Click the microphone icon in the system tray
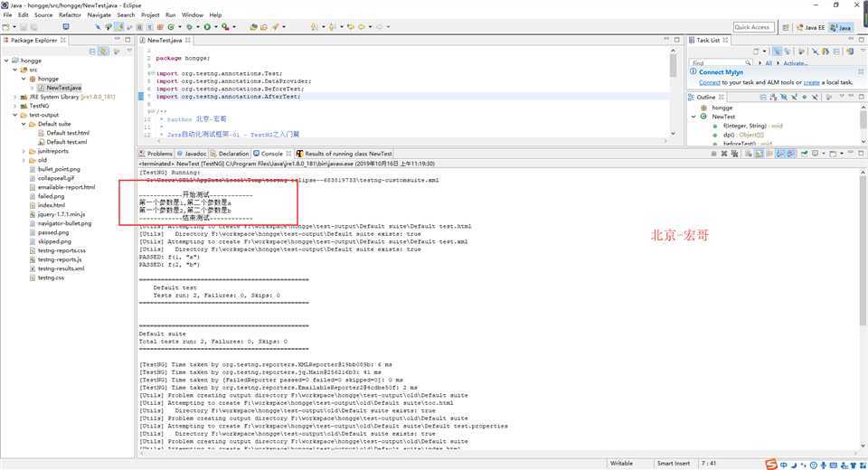The height and width of the screenshot is (470, 868). [x=823, y=465]
